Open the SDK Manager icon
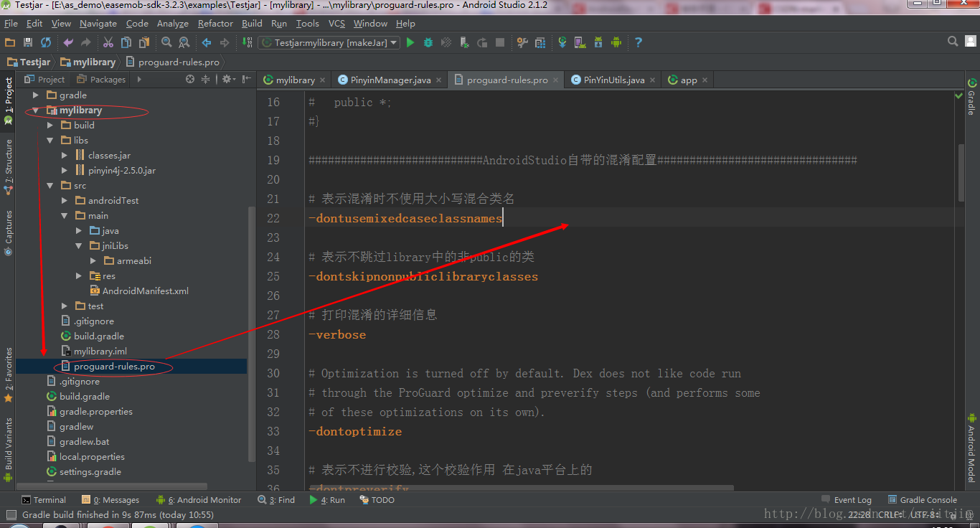Image resolution: width=980 pixels, height=528 pixels. 598,42
